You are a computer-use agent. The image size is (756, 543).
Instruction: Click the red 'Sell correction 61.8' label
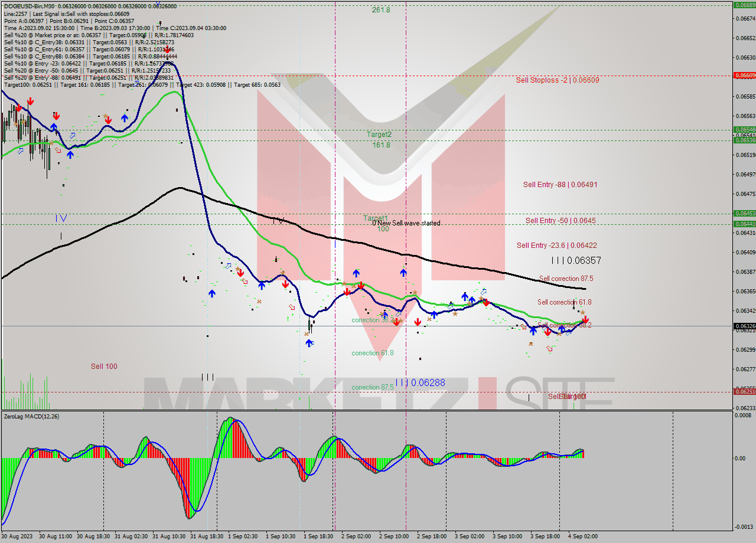point(565,302)
